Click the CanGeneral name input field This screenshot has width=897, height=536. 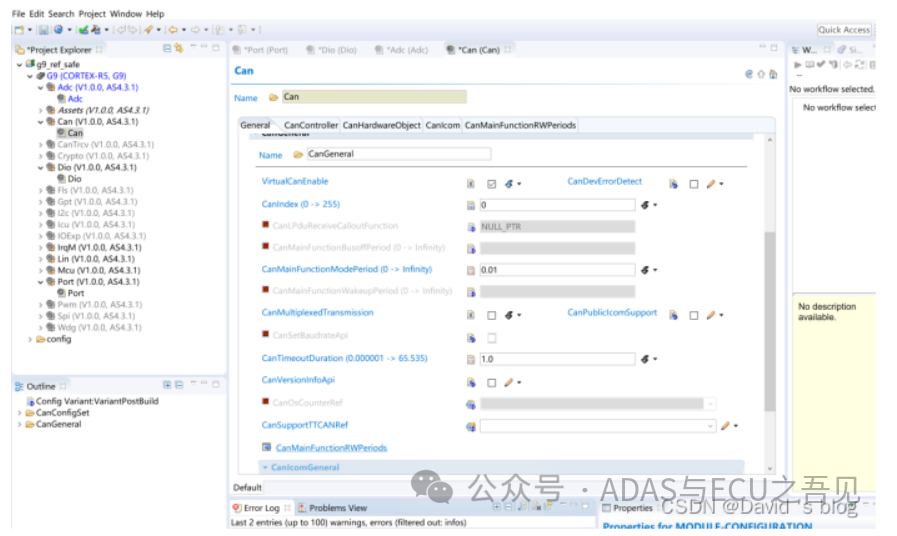[399, 154]
